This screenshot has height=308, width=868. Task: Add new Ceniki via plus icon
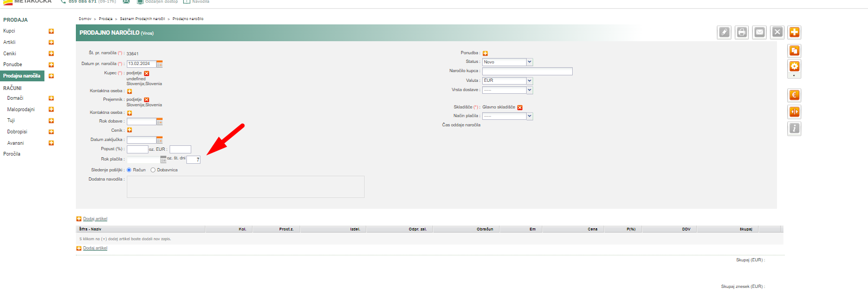(x=51, y=54)
